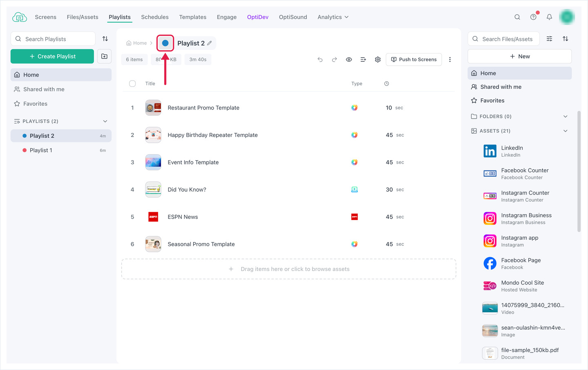Focus the Search Playlists field
588x370 pixels.
click(53, 39)
